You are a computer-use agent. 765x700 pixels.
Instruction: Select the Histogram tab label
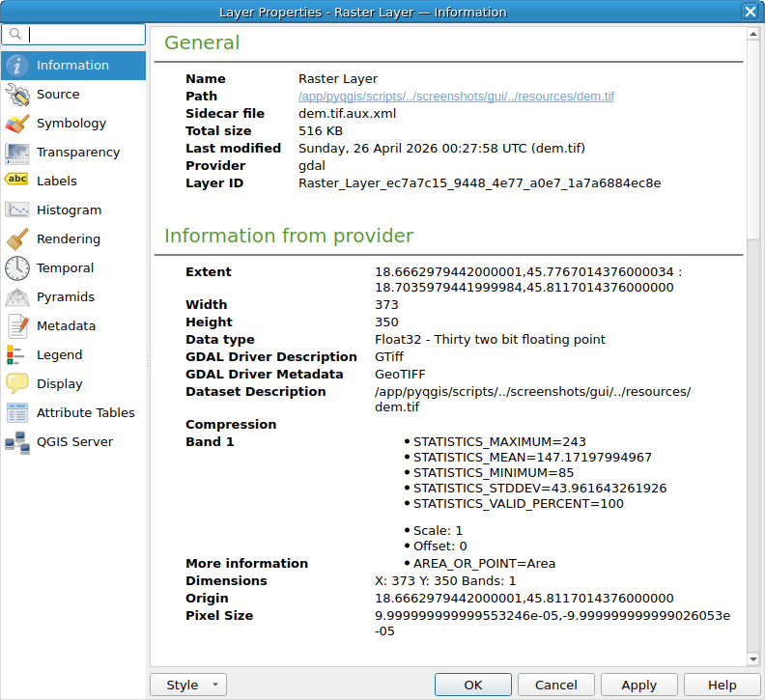tap(69, 210)
